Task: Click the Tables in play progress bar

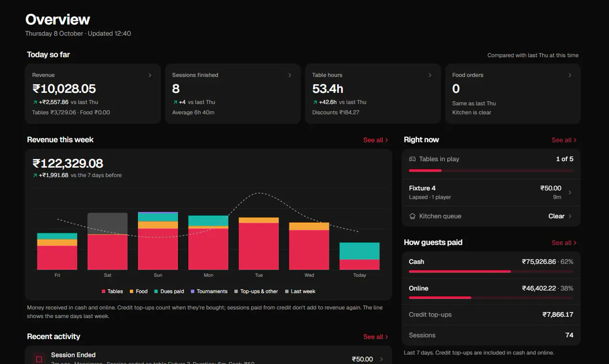Action: pos(491,171)
